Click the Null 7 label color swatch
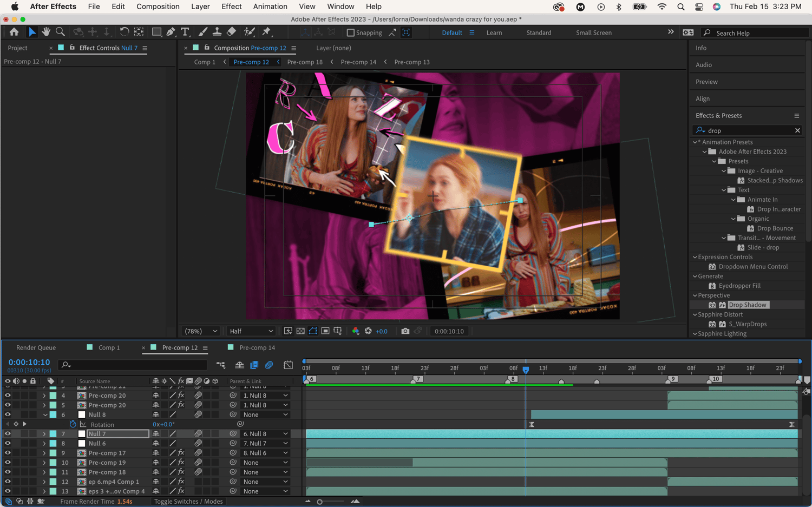This screenshot has height=507, width=812. (x=53, y=434)
